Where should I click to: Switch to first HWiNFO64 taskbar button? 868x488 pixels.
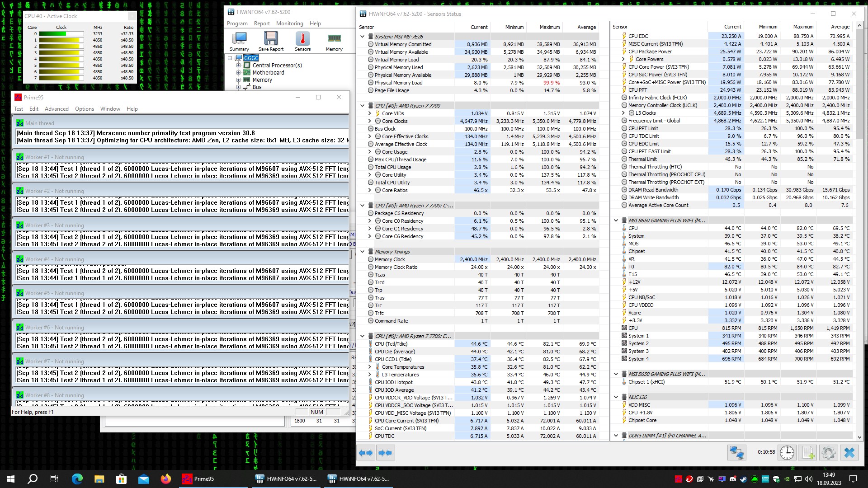point(286,479)
